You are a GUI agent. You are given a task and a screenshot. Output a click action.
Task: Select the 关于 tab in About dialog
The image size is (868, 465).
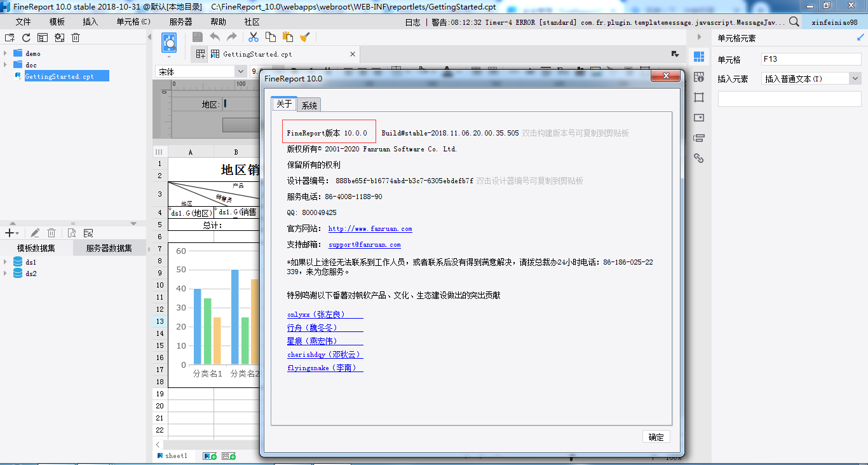pyautogui.click(x=284, y=104)
